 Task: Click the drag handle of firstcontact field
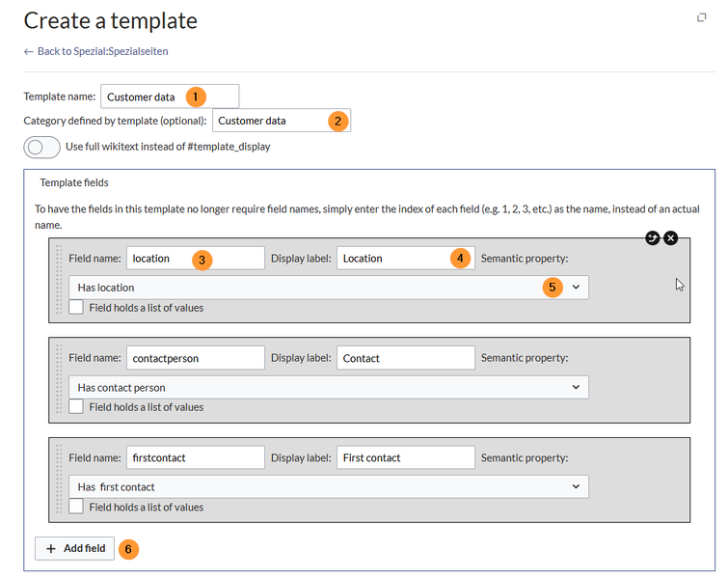coord(58,480)
